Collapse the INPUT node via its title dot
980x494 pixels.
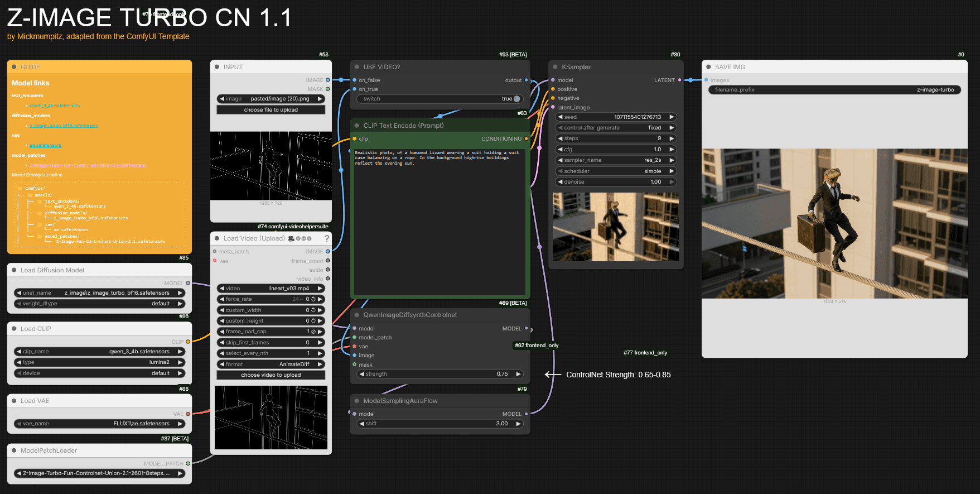[217, 67]
